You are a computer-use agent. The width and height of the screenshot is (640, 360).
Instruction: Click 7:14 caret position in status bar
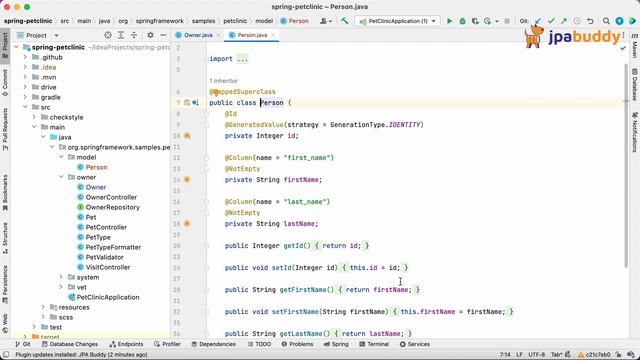click(x=505, y=354)
